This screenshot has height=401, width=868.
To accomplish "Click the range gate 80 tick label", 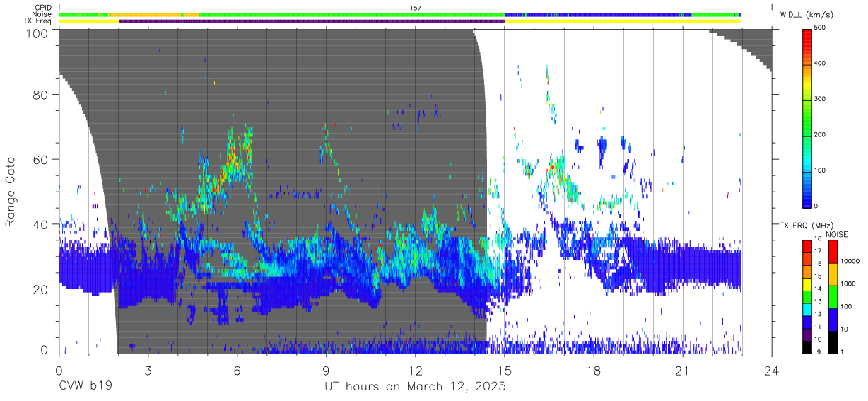I will click(40, 95).
